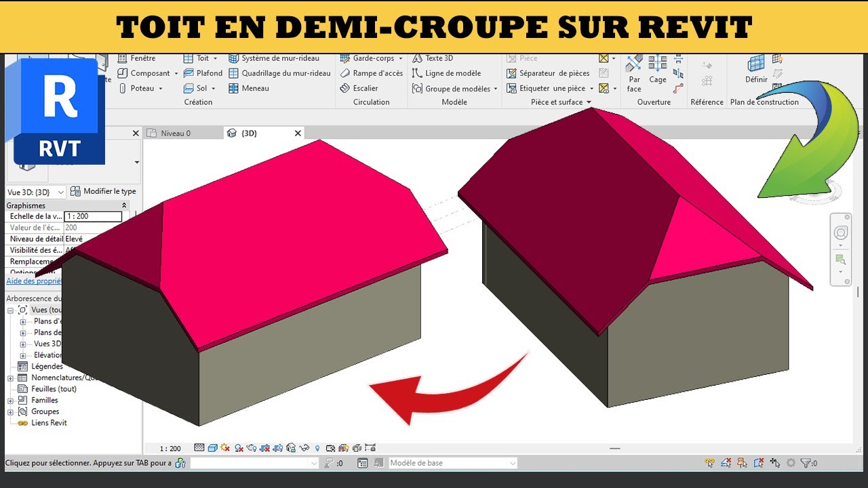Choose Quadrillage du mur-rideau tool
The height and width of the screenshot is (488, 868).
point(279,73)
